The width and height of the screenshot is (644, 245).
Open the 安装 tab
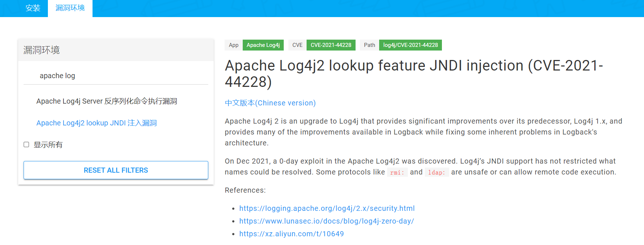[x=33, y=8]
